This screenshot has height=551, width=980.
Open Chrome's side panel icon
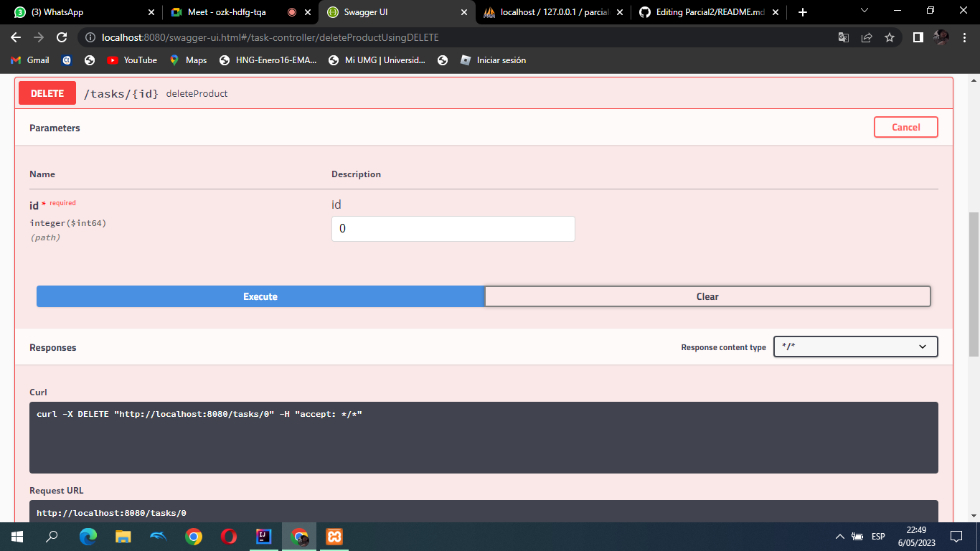[x=918, y=37]
